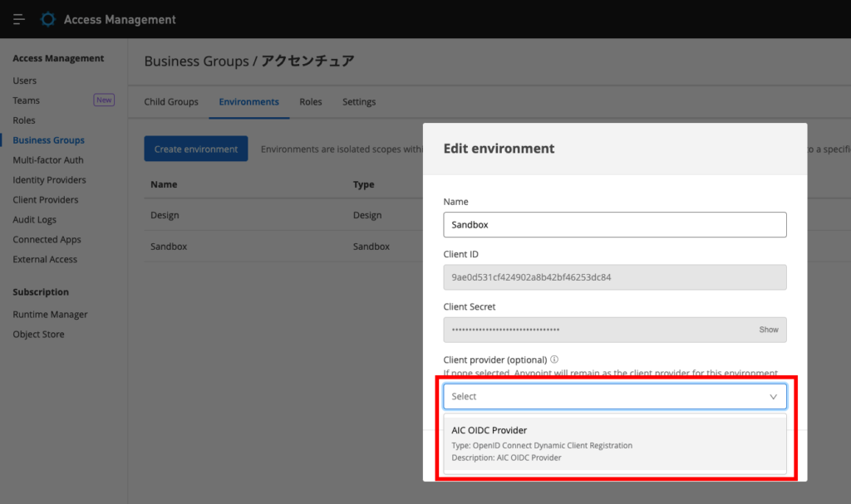Image resolution: width=851 pixels, height=504 pixels.
Task: Open the Roles tab
Action: pyautogui.click(x=310, y=102)
